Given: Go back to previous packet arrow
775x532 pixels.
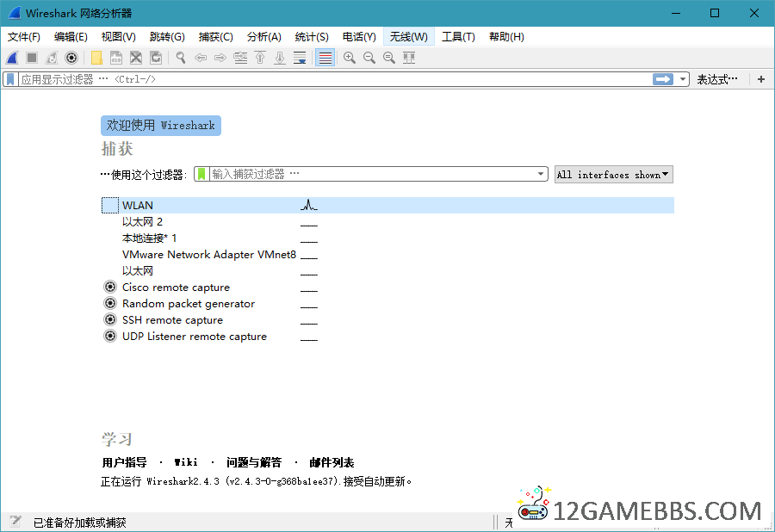Looking at the screenshot, I should (x=200, y=58).
